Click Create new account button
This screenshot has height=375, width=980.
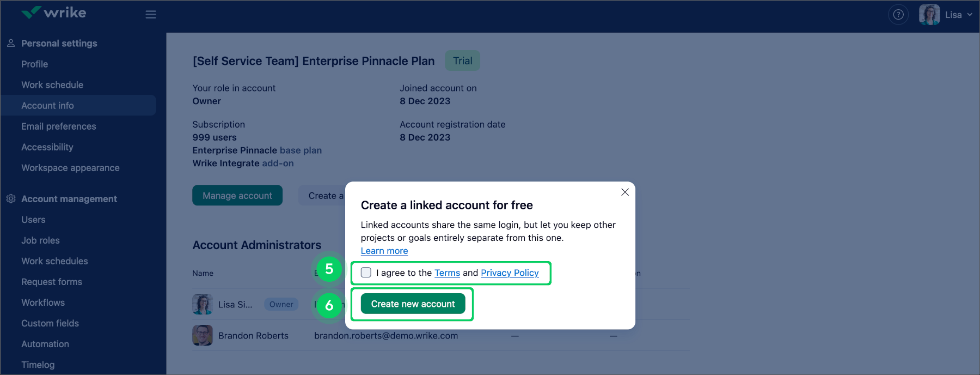tap(413, 304)
